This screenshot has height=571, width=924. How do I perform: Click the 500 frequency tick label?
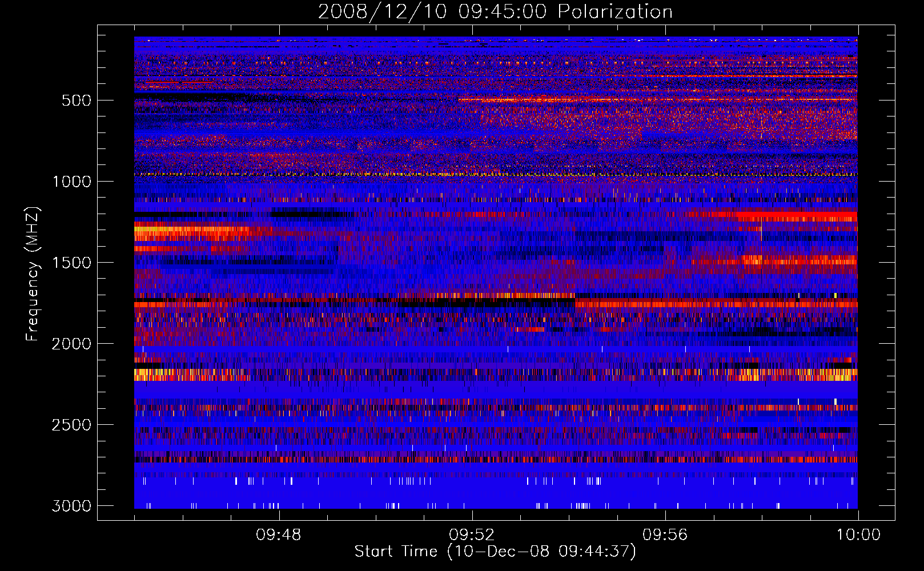[x=77, y=100]
